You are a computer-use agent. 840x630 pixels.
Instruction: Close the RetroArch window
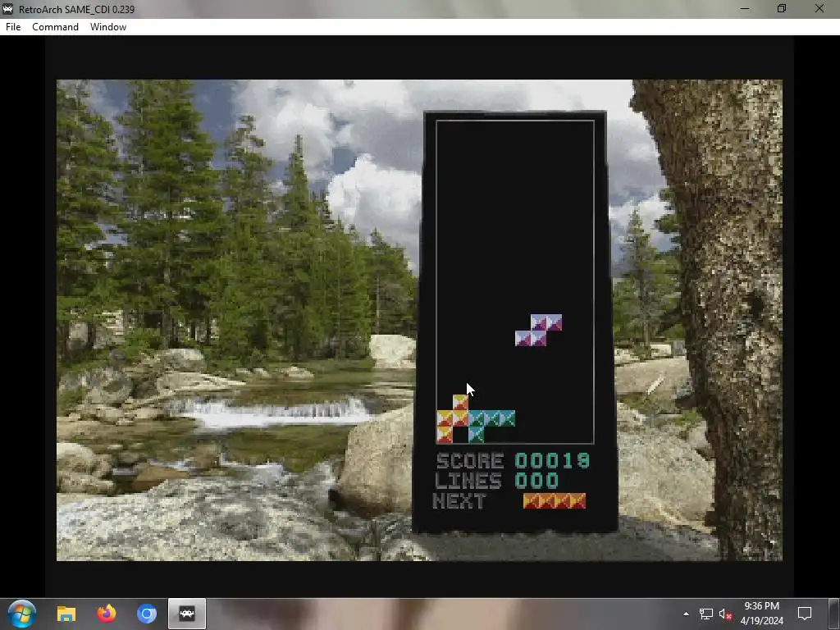tap(819, 8)
